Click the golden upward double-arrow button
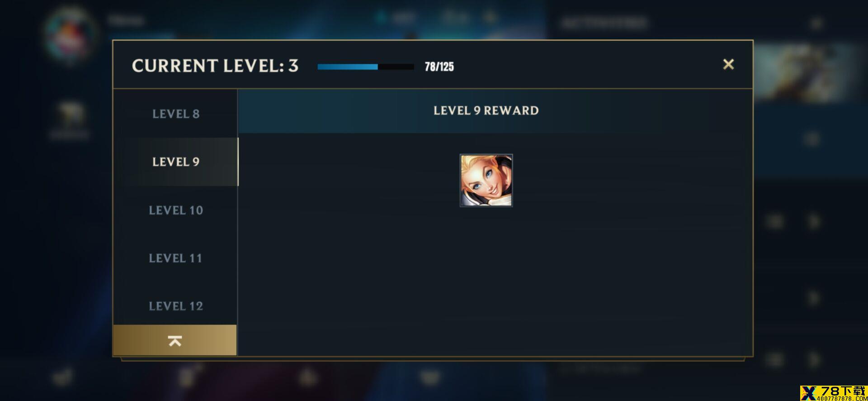The image size is (868, 401). pos(175,340)
